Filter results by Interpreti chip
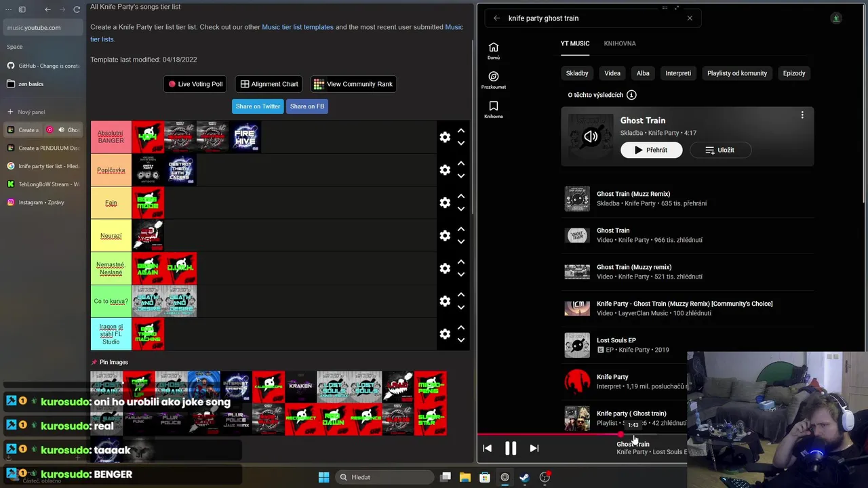This screenshot has width=868, height=488. (678, 73)
